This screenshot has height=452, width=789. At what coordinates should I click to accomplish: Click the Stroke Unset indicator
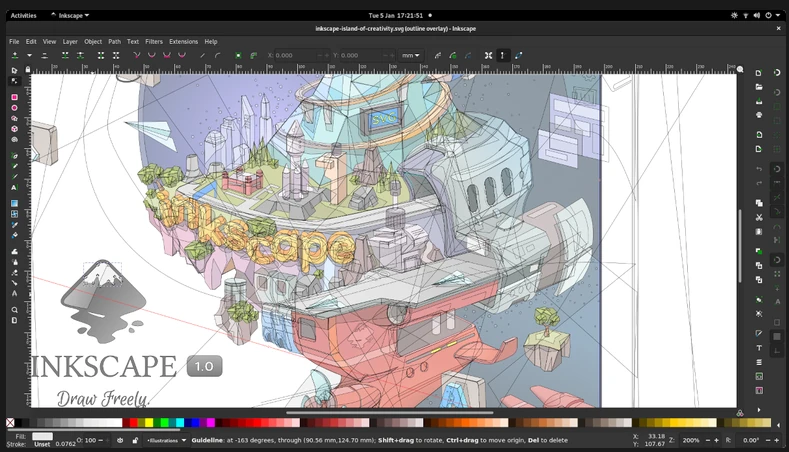click(41, 445)
